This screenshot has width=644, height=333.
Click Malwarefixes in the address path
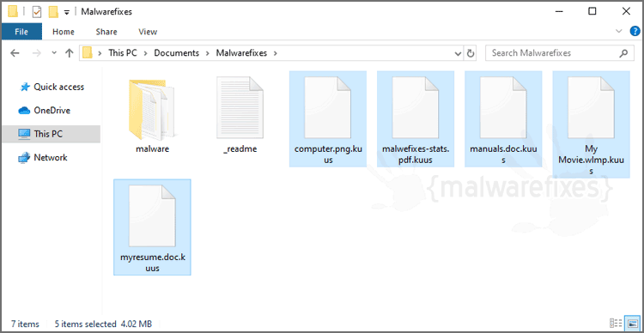coord(241,53)
